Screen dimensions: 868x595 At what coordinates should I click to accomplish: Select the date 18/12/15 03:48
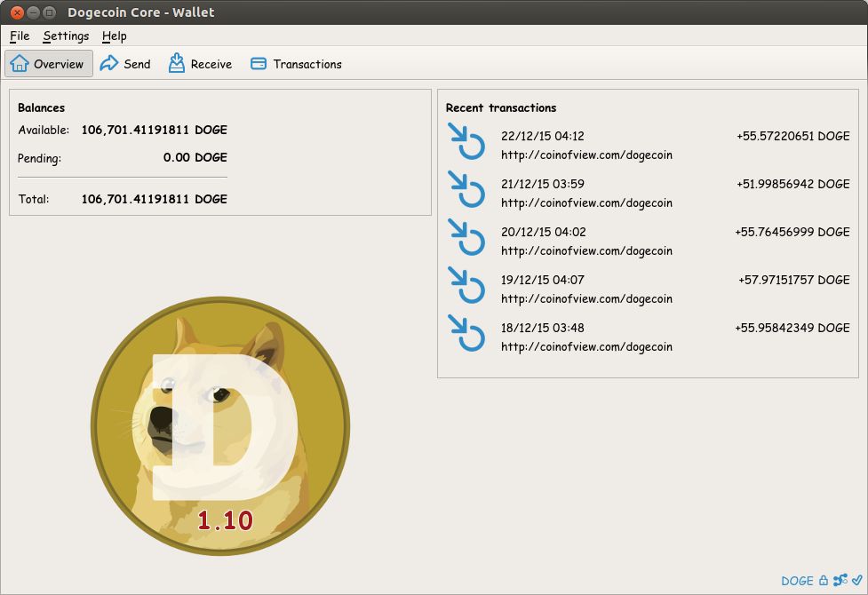pyautogui.click(x=543, y=328)
